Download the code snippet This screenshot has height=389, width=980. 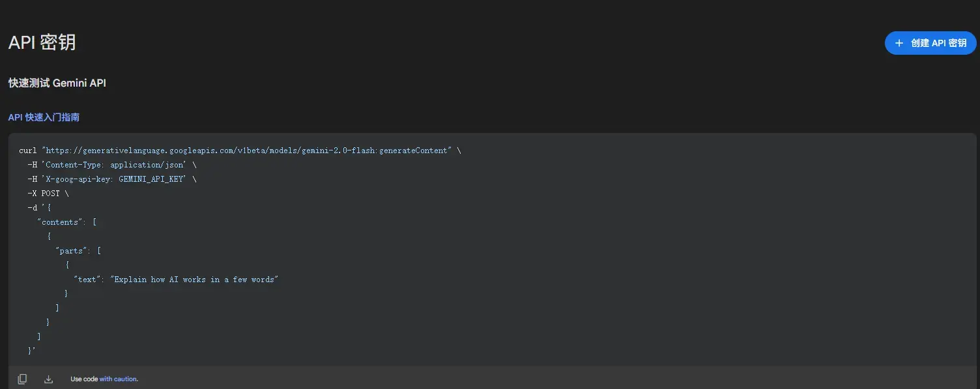(48, 379)
